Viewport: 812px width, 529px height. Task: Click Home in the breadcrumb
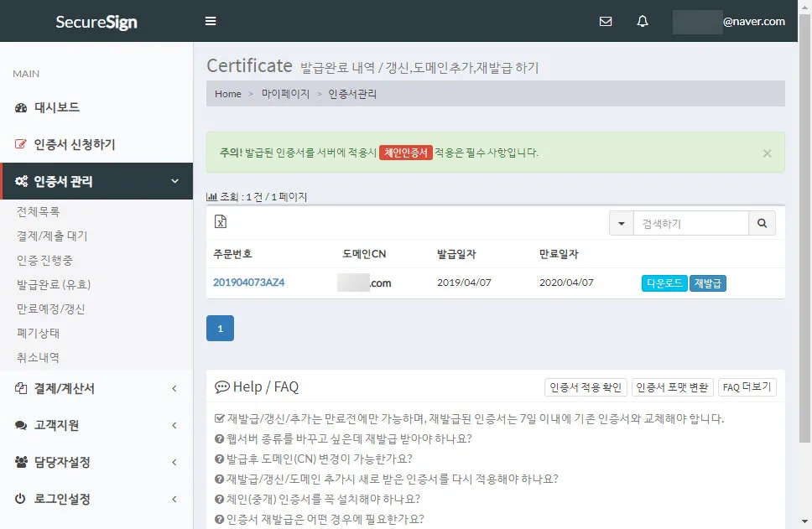tap(227, 94)
